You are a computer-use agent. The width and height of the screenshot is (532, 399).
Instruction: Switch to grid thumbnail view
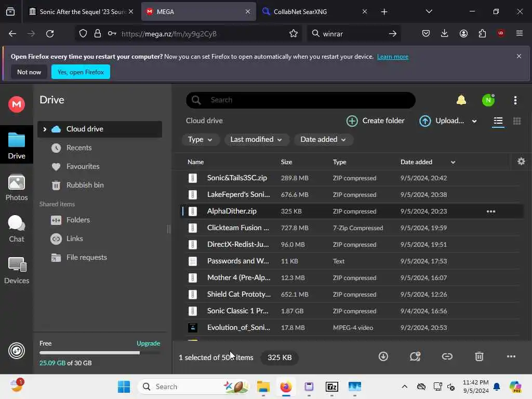(x=517, y=121)
